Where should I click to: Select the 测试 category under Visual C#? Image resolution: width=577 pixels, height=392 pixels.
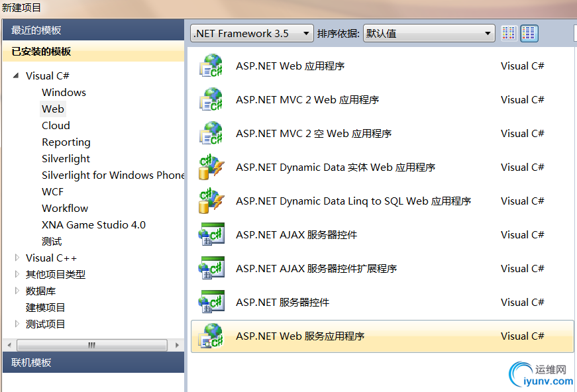[x=52, y=242]
